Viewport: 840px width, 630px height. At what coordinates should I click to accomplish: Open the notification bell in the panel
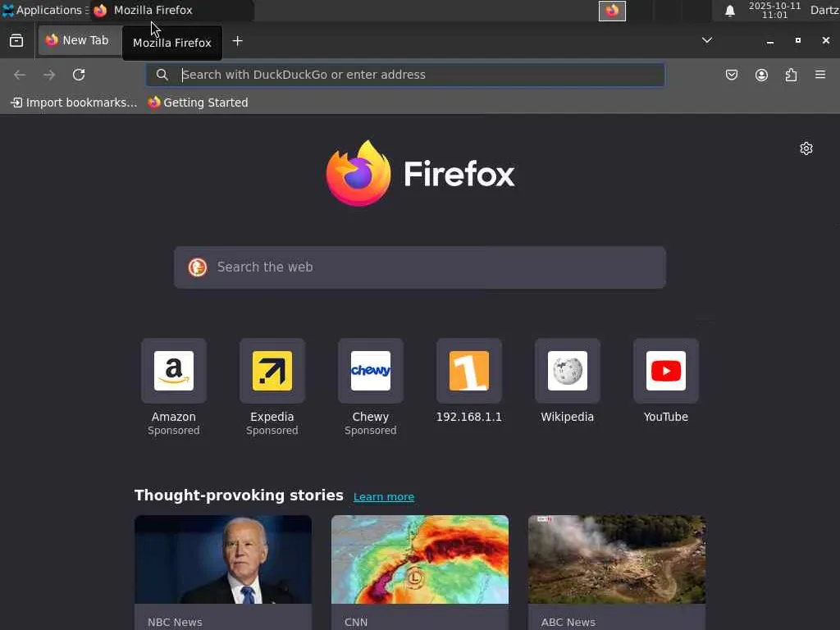click(729, 11)
